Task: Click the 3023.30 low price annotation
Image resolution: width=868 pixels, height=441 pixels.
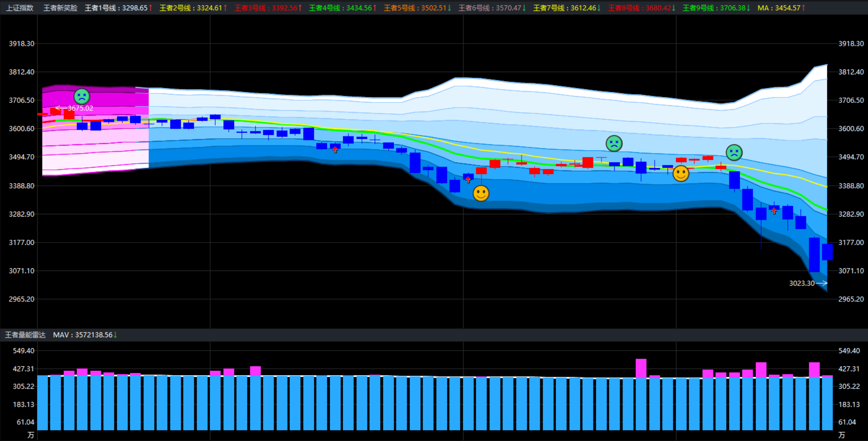Action: pyautogui.click(x=801, y=283)
